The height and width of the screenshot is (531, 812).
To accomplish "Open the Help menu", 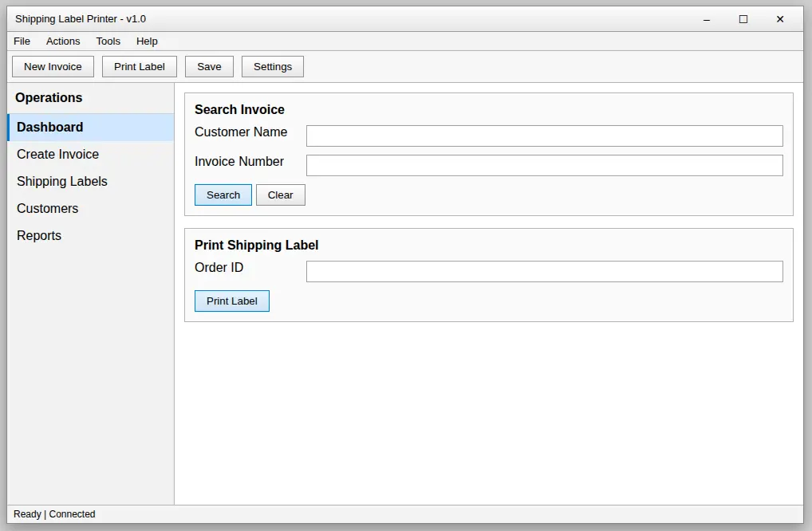I will (x=147, y=41).
